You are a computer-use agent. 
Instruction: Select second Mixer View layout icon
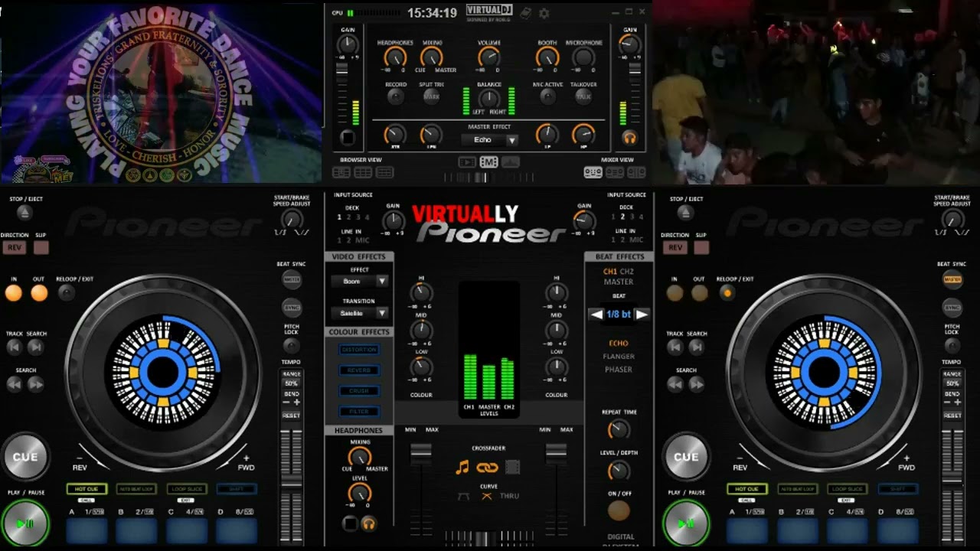point(614,173)
